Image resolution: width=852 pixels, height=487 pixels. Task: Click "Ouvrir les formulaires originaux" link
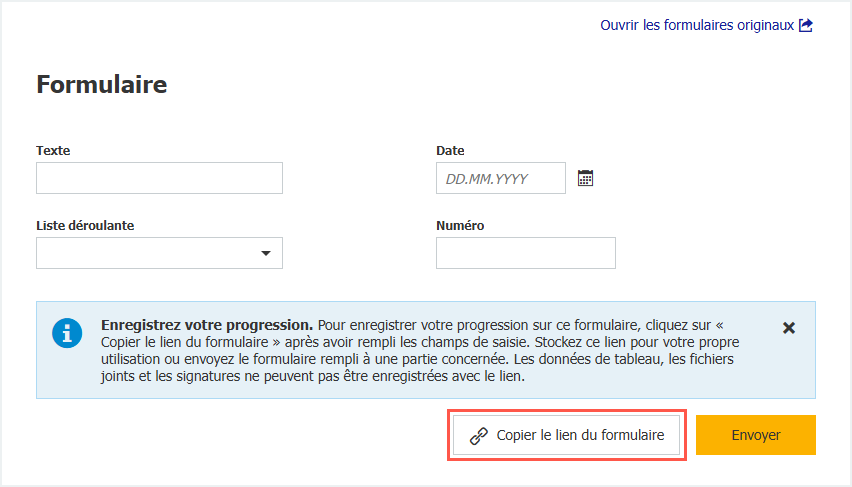tap(697, 25)
